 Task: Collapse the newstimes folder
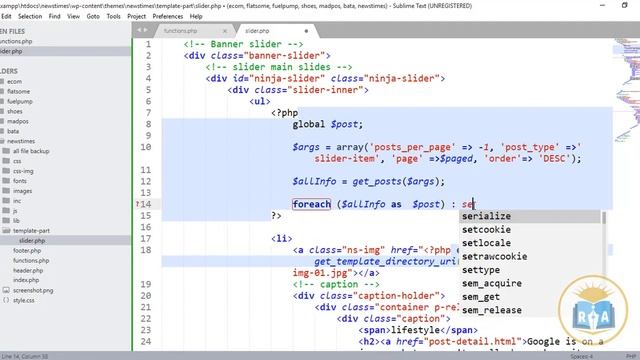[x=21, y=141]
